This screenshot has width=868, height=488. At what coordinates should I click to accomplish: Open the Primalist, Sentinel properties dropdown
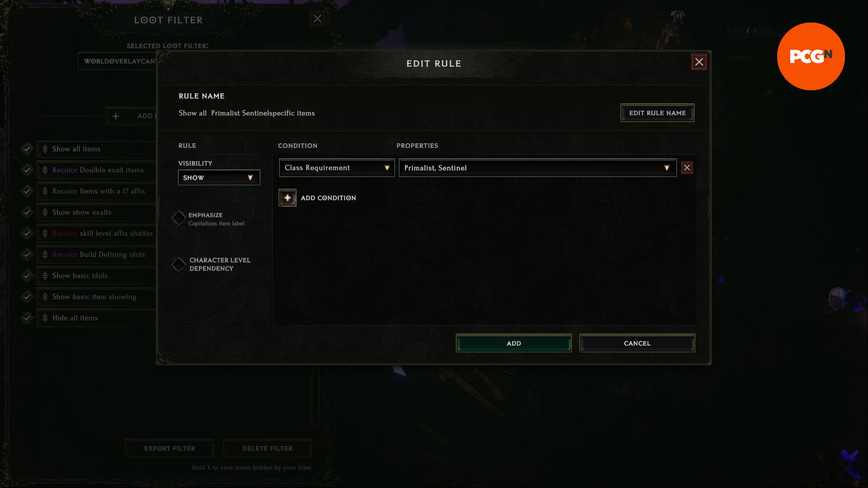click(x=538, y=168)
